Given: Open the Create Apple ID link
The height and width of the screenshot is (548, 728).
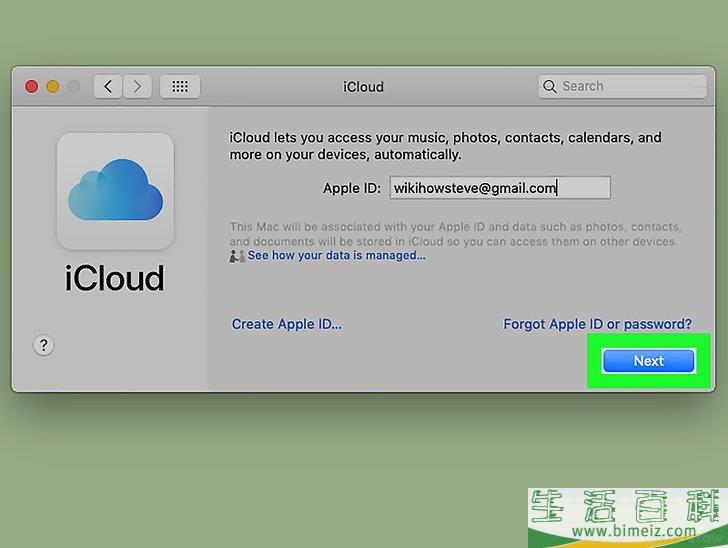Looking at the screenshot, I should point(286,324).
